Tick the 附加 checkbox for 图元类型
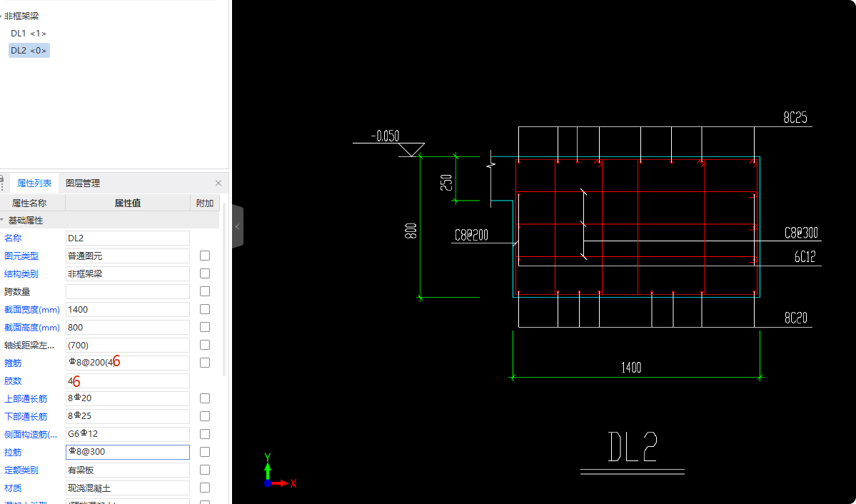The width and height of the screenshot is (856, 504). pos(205,256)
